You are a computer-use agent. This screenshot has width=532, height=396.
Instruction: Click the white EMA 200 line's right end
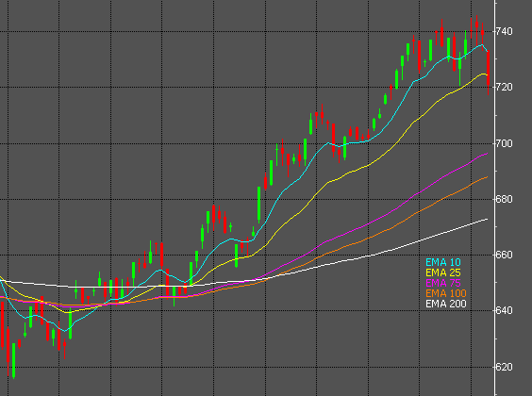(487, 220)
